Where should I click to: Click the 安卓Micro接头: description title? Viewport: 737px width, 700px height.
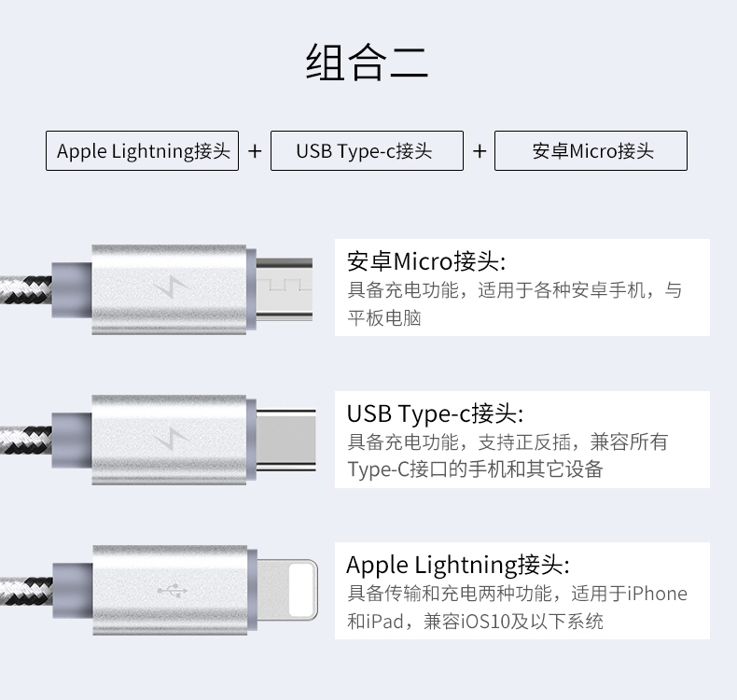pyautogui.click(x=426, y=261)
